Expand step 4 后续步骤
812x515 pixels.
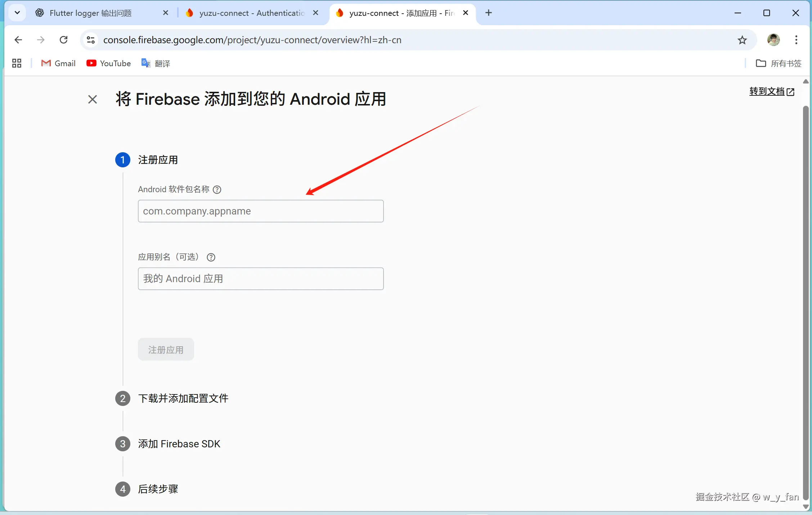pyautogui.click(x=158, y=489)
